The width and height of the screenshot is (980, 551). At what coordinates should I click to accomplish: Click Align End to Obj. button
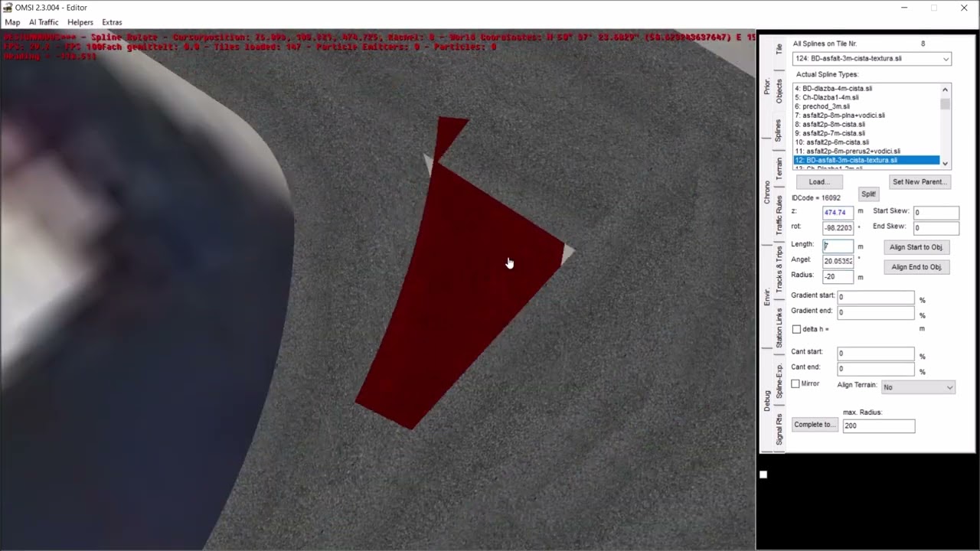(916, 267)
